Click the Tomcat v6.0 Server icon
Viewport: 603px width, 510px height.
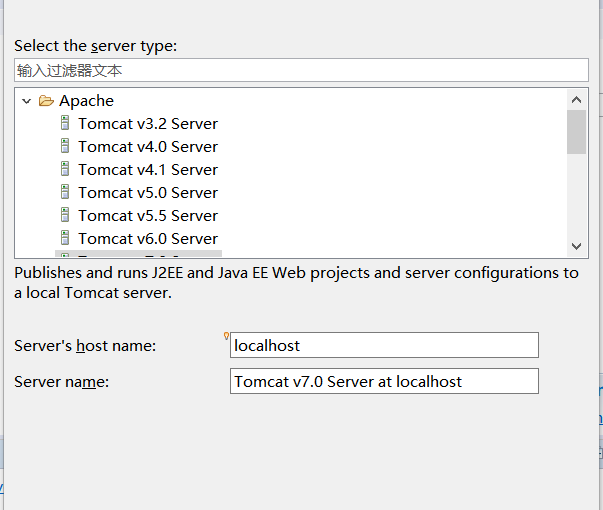tap(65, 238)
